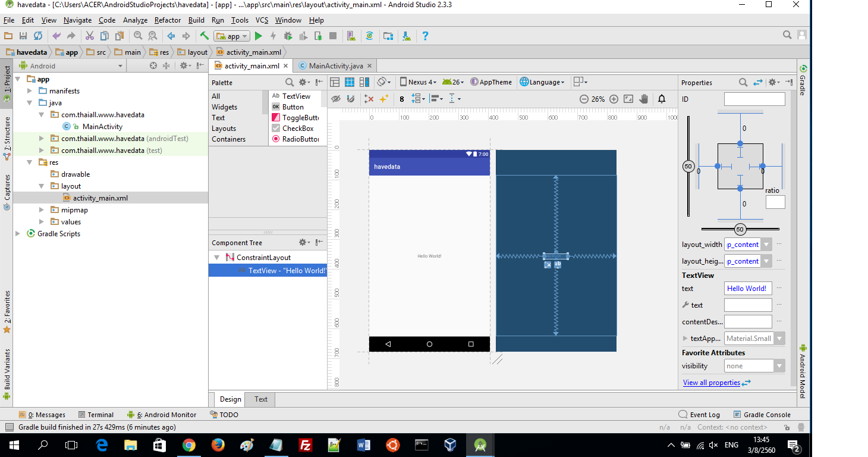Open the Analyze menu
868x457 pixels.
tap(135, 20)
